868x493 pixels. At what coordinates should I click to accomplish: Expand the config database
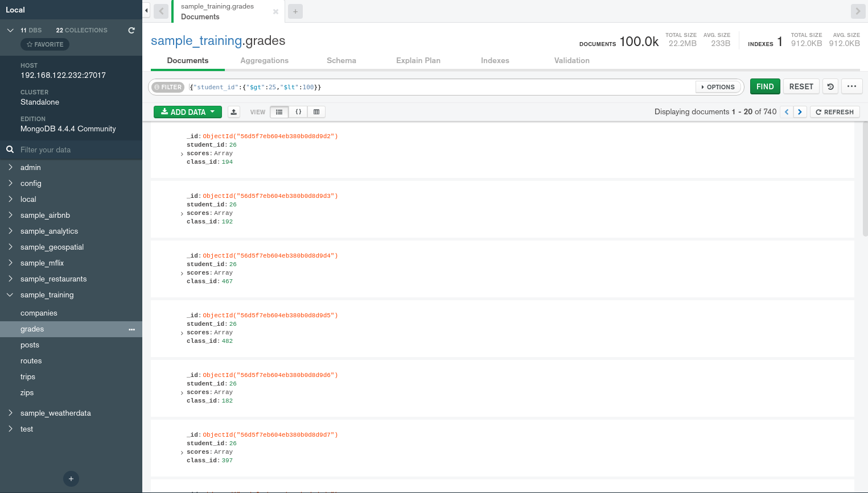10,183
